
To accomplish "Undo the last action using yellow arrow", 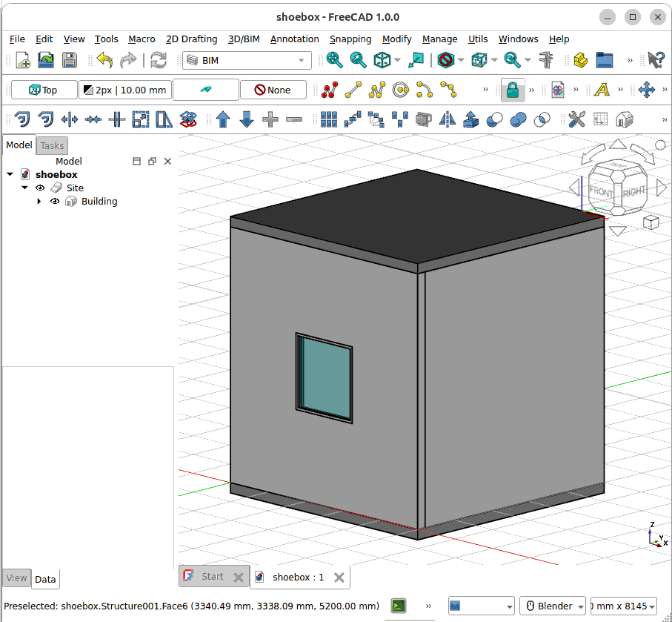I will pyautogui.click(x=104, y=61).
